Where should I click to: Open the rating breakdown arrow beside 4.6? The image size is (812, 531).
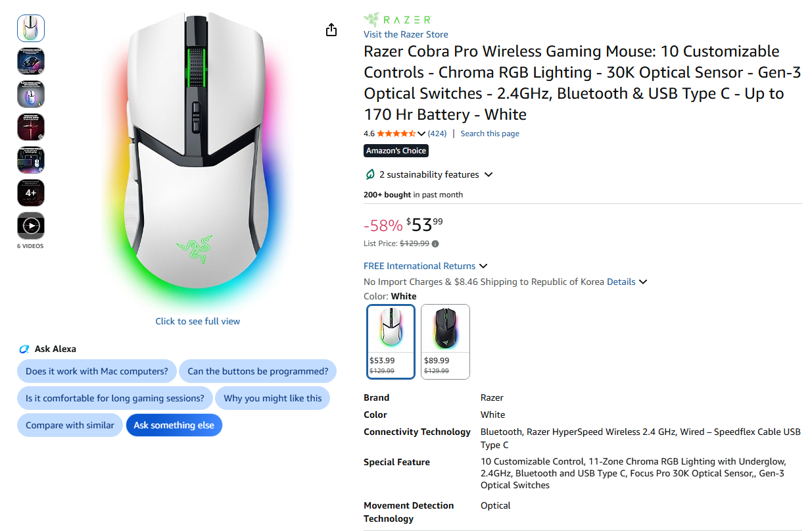coord(421,134)
